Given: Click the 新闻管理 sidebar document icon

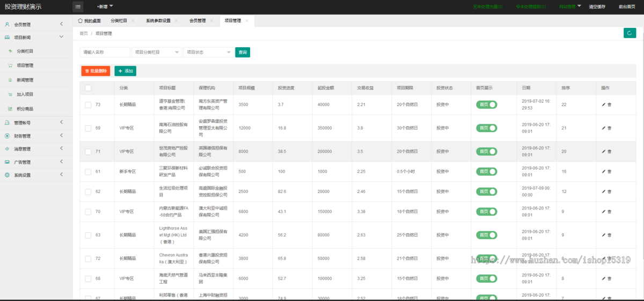Looking at the screenshot, I should click(x=10, y=80).
